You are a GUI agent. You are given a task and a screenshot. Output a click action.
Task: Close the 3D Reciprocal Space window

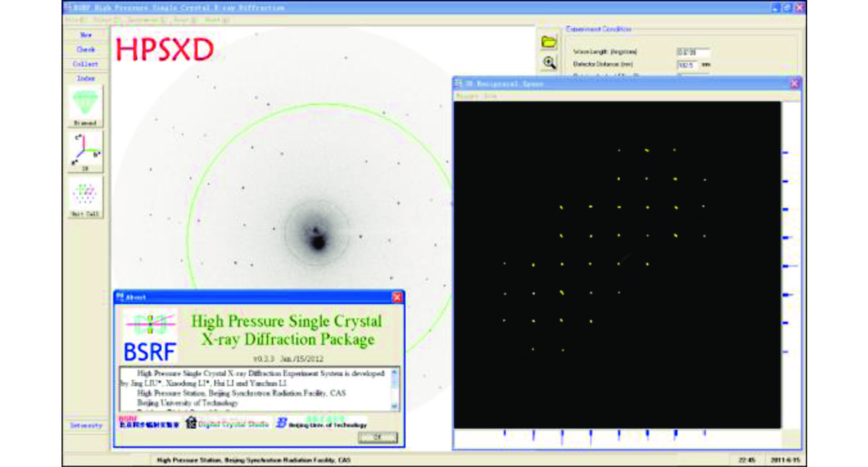794,83
